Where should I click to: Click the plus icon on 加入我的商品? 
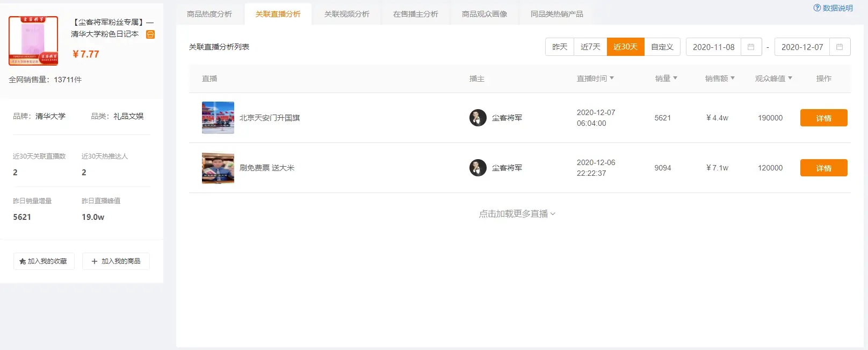(95, 261)
